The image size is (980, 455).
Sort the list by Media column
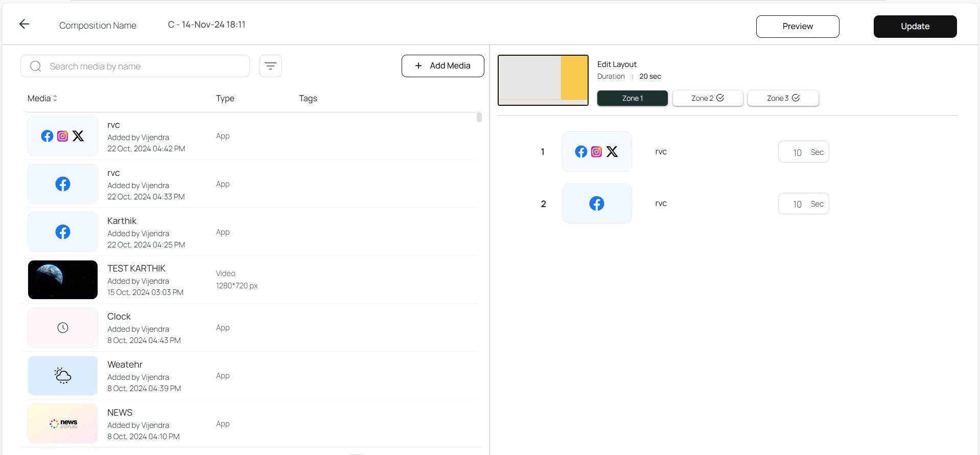coord(42,98)
